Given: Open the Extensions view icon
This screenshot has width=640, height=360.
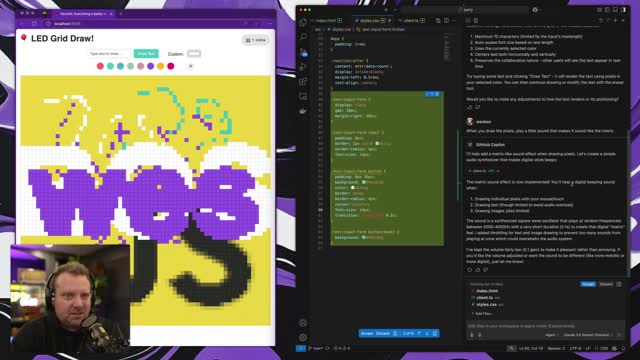Looking at the screenshot, I should pos(303,81).
